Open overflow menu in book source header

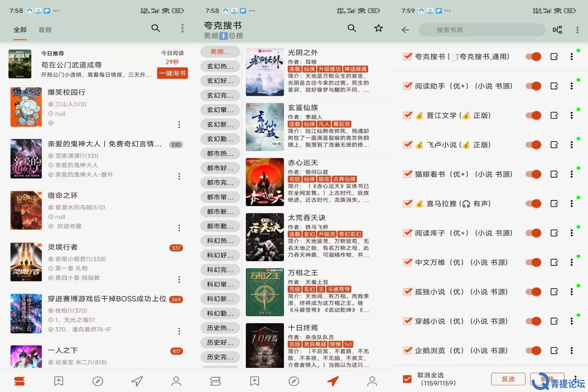(x=577, y=30)
